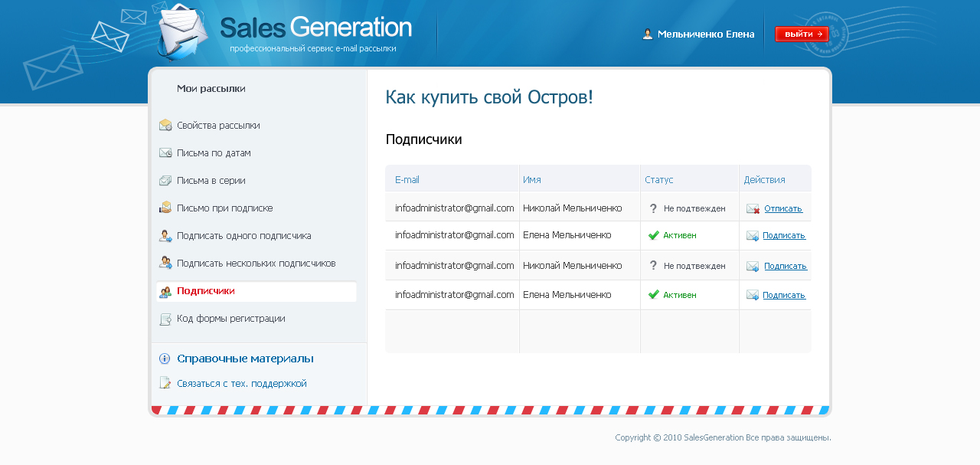Image resolution: width=980 pixels, height=465 pixels.
Task: Click the people icon beside sidebar Подписчики
Action: click(x=165, y=292)
